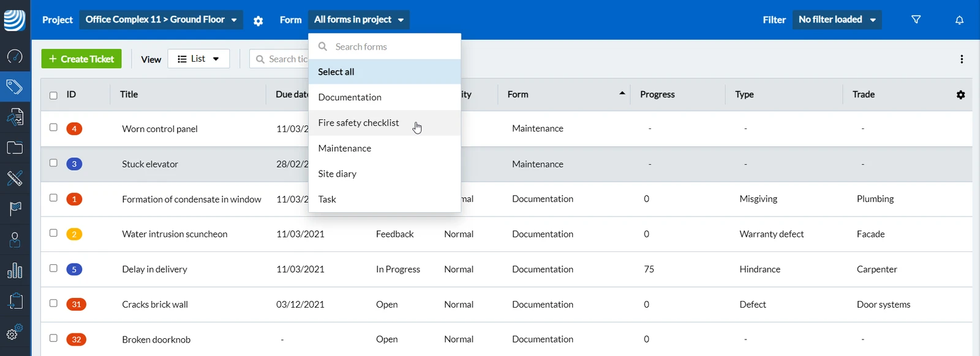Click the three-dot more options icon
The image size is (980, 356).
(962, 59)
